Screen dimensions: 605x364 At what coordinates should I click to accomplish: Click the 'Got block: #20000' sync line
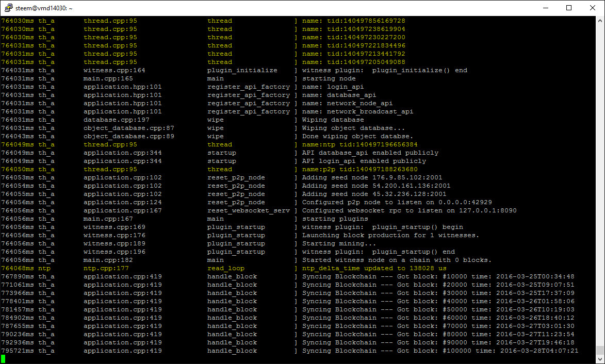pos(438,285)
